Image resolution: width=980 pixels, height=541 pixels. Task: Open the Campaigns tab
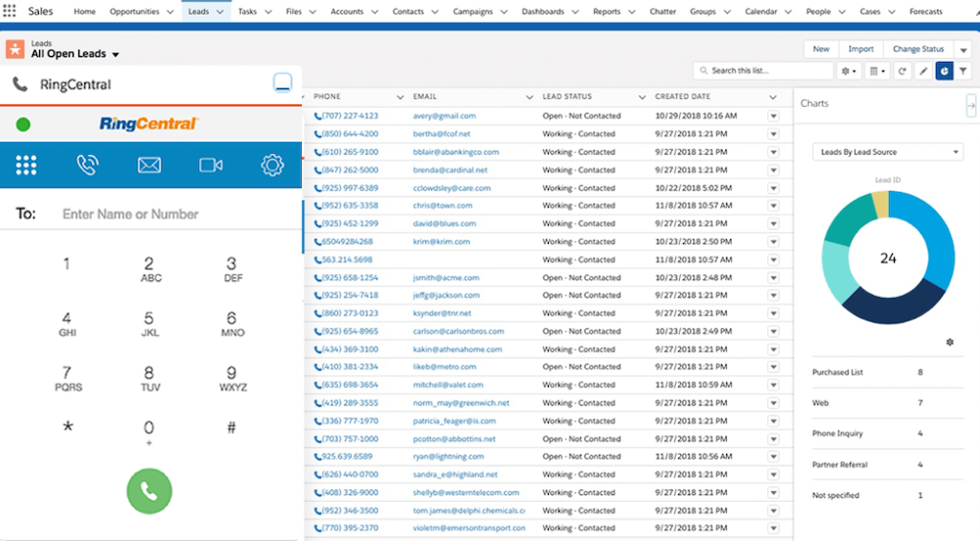pos(472,11)
